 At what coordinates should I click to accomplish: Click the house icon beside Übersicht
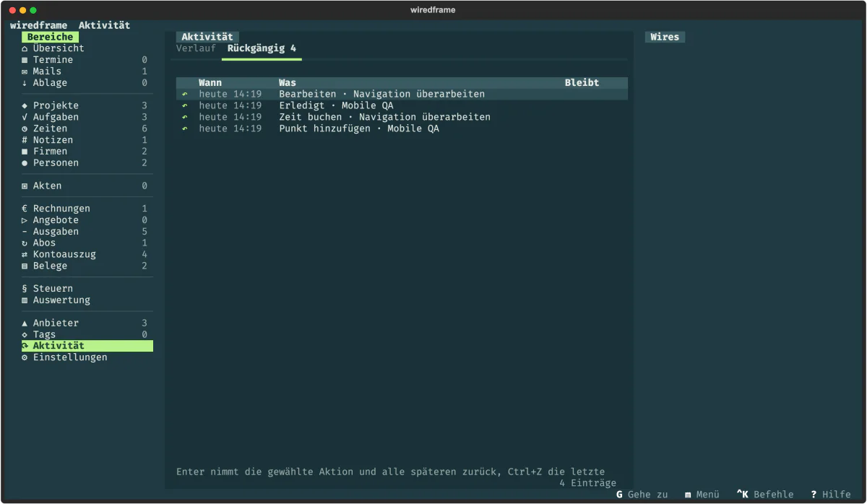tap(25, 48)
